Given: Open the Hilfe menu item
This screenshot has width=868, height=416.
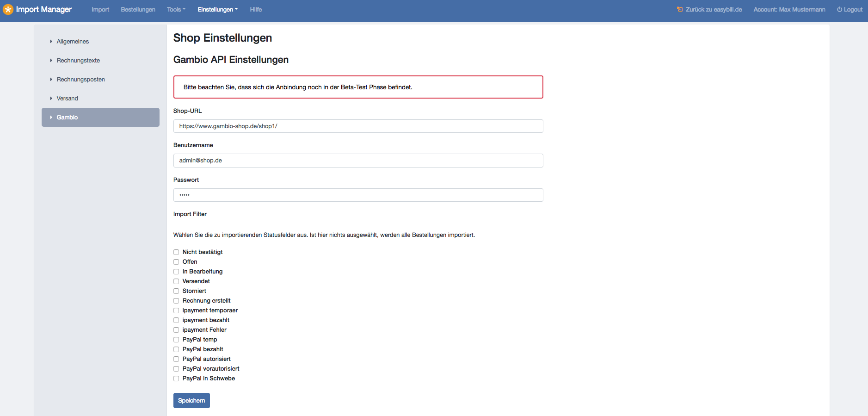Looking at the screenshot, I should coord(256,9).
